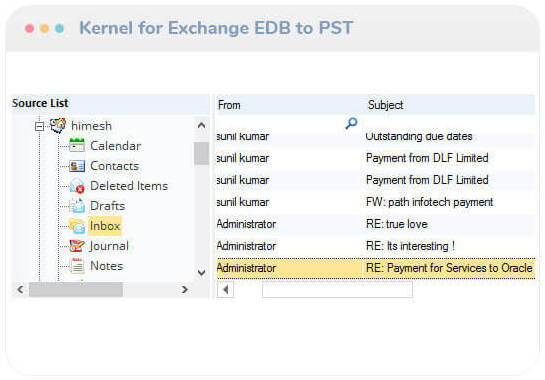Viewport: 545px width, 380px height.
Task: Click the teal window dot
Action: coord(60,28)
